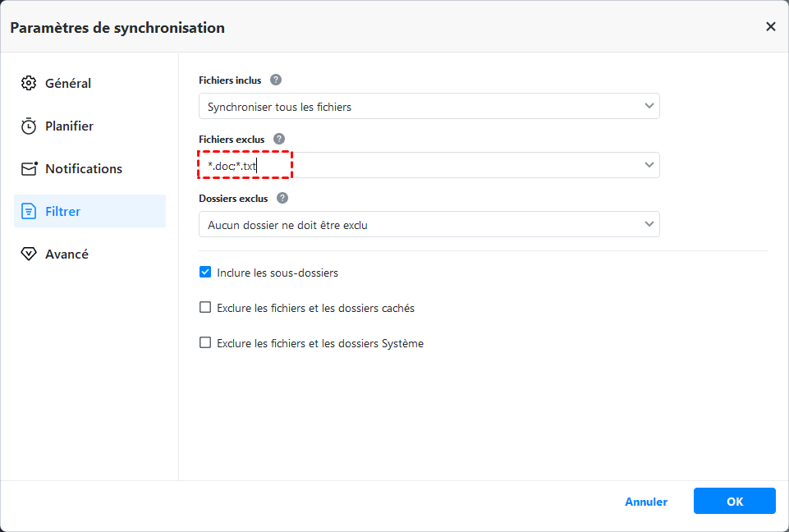
Task: Open the Avancé section
Action: 67,255
